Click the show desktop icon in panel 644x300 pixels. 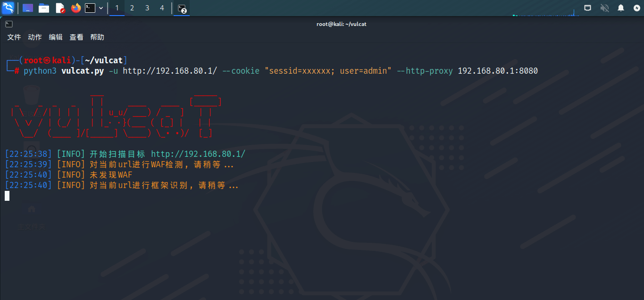click(x=28, y=8)
